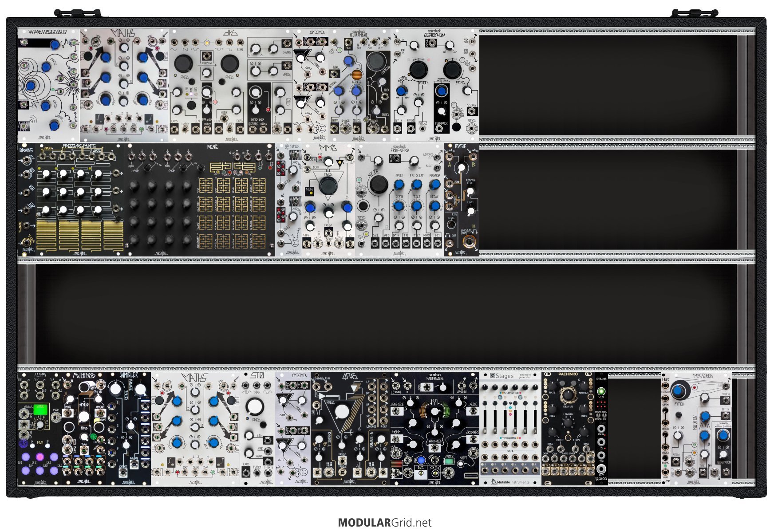Screen dimensions: 770x532
Task: Click the Pachinko DEJA VU knob
Action: point(568,396)
